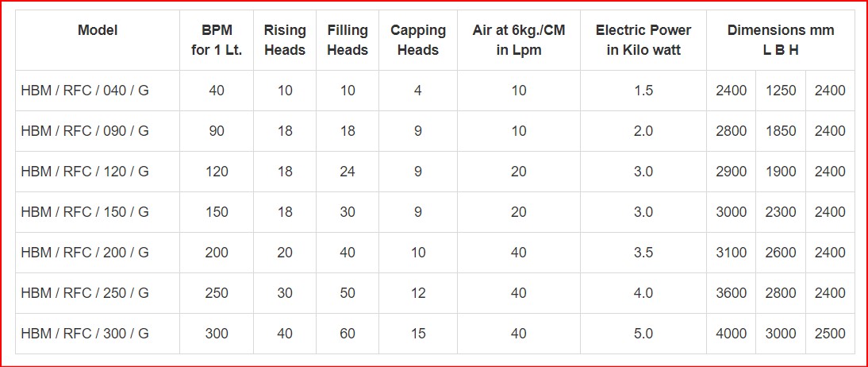
Task: Click model HBM / RFC / 300 / G
Action: point(85,333)
